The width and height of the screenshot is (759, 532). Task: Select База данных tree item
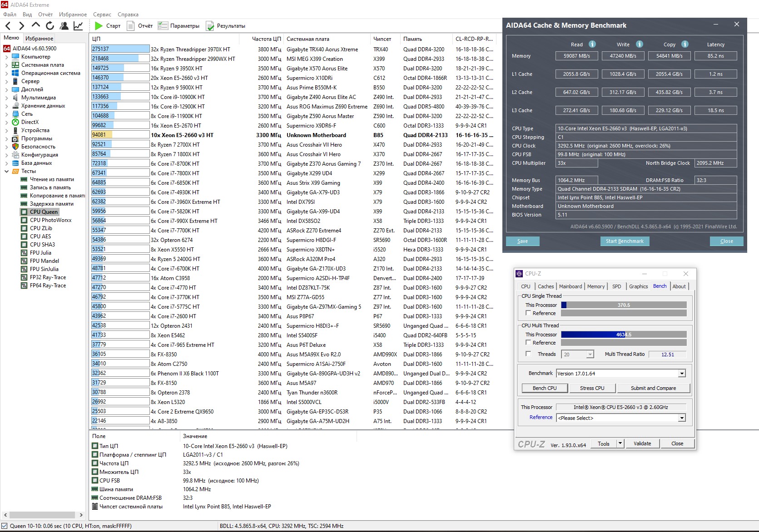coord(36,163)
